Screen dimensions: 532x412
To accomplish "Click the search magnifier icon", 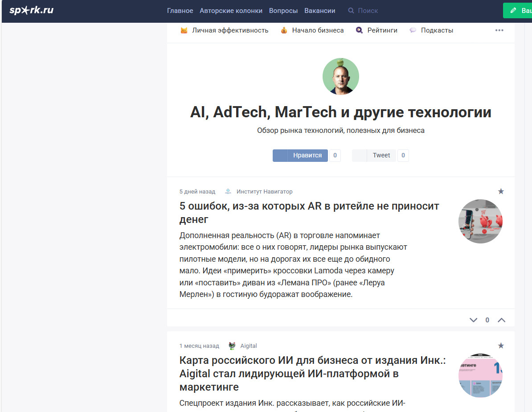I will (x=351, y=11).
